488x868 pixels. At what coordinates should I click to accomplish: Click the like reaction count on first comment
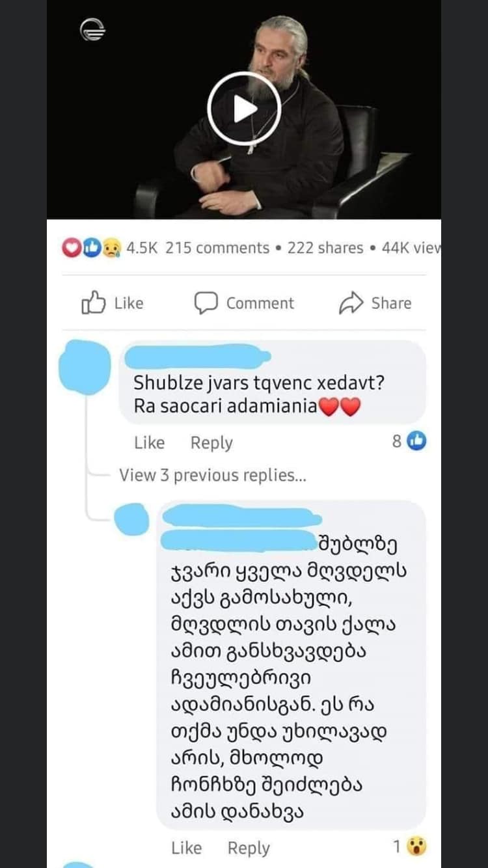coord(409,441)
